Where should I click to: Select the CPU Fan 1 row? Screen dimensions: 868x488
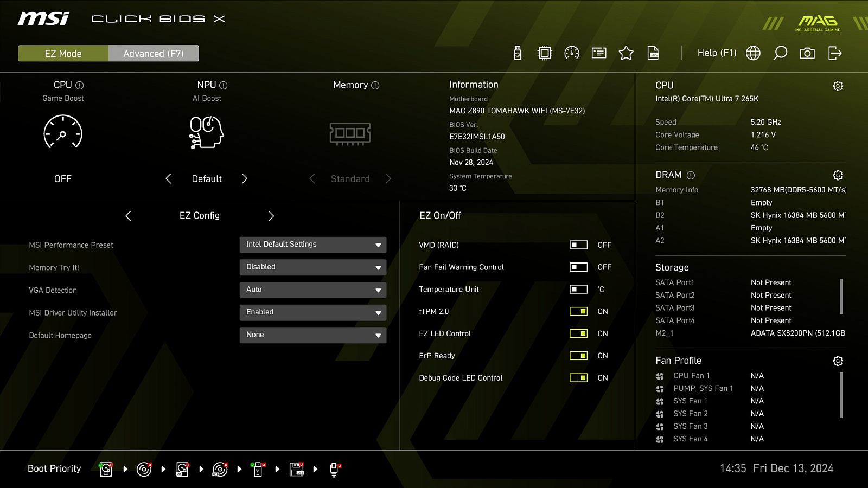pyautogui.click(x=710, y=376)
